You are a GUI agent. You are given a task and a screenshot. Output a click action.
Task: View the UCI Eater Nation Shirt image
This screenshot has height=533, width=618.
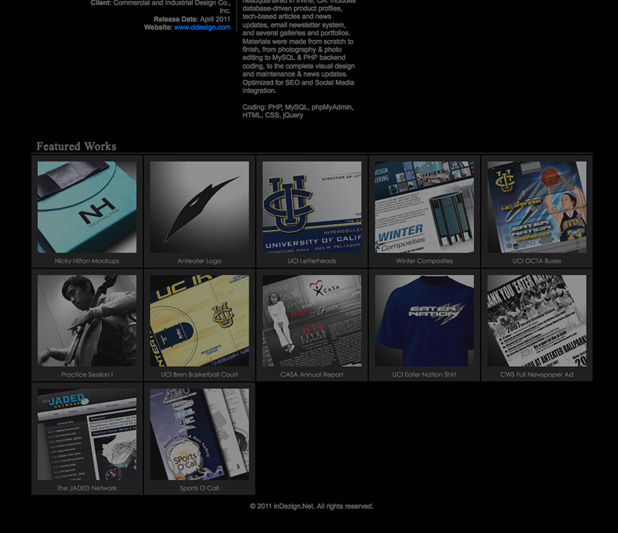coord(424,321)
